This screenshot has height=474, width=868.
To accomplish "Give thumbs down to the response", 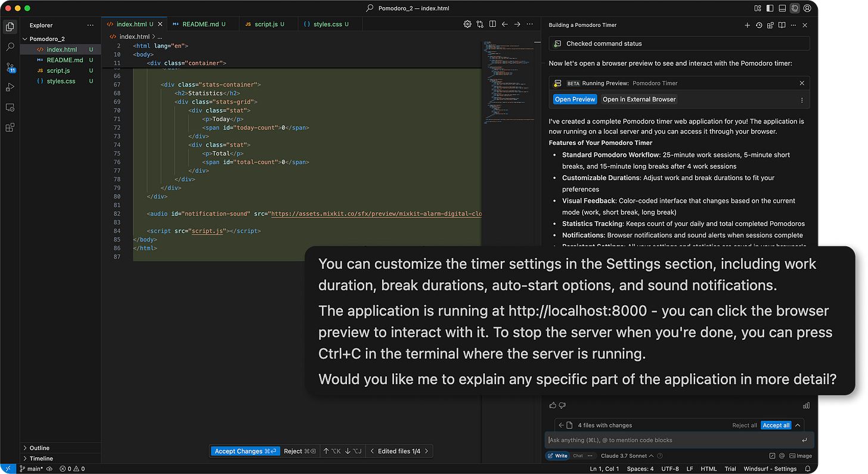I will click(x=562, y=405).
